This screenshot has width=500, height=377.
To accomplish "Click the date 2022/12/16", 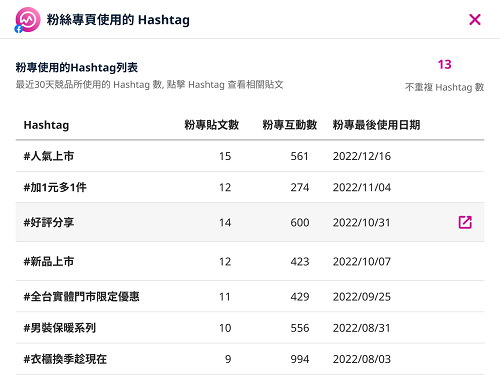I will coord(362,156).
